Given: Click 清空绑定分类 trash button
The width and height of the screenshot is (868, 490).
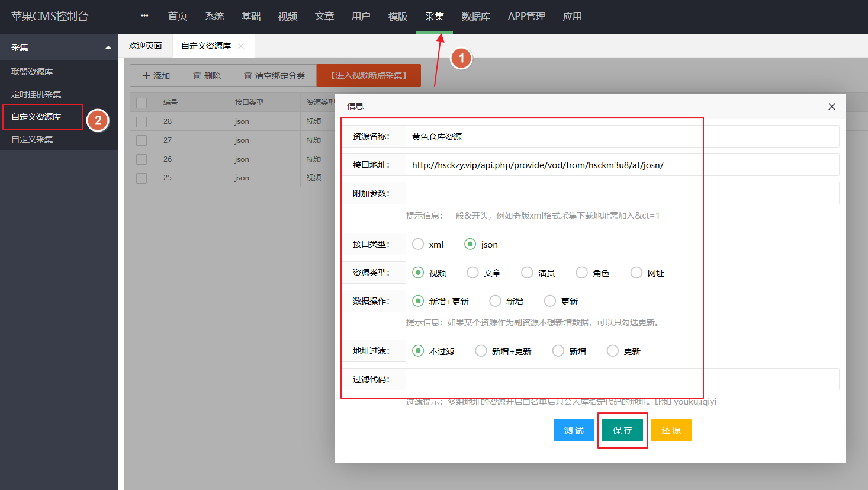Looking at the screenshot, I should pyautogui.click(x=274, y=76).
